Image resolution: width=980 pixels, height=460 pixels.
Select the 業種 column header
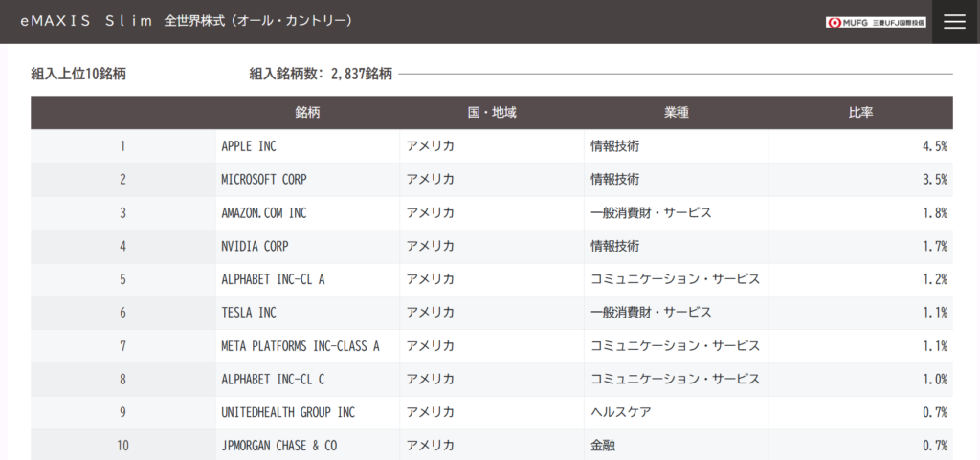point(677,113)
